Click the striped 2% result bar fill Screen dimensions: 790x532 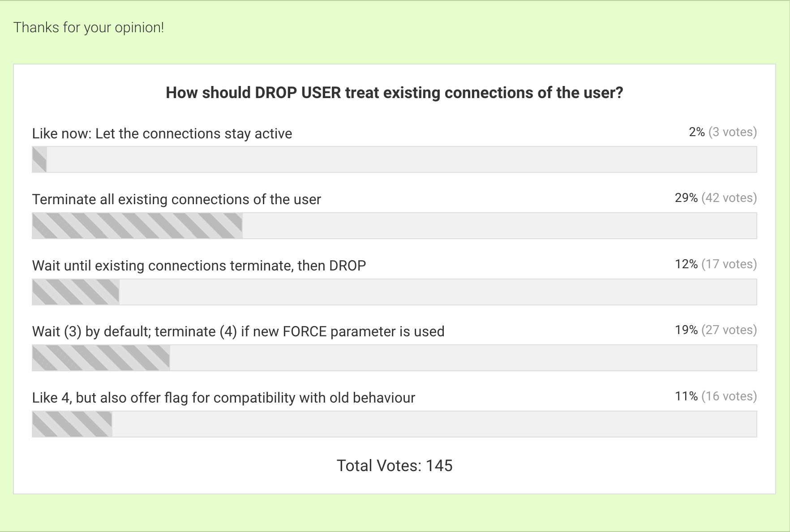pos(39,159)
